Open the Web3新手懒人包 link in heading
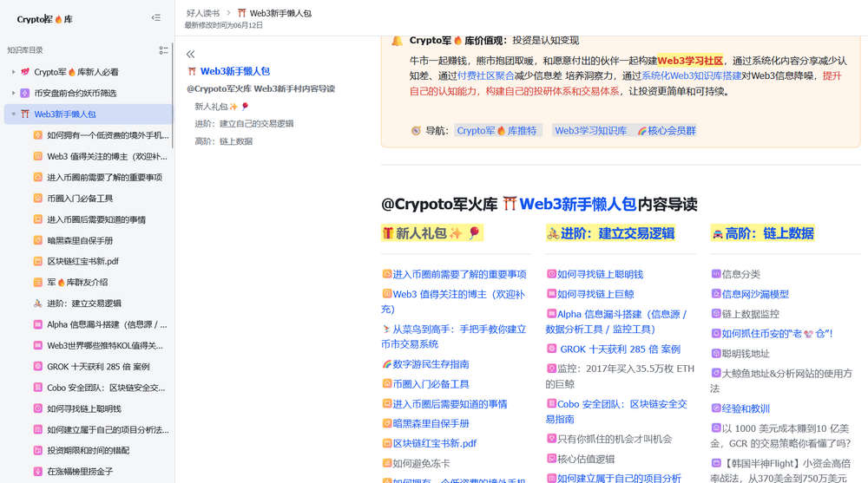This screenshot has height=483, width=868. click(x=577, y=204)
